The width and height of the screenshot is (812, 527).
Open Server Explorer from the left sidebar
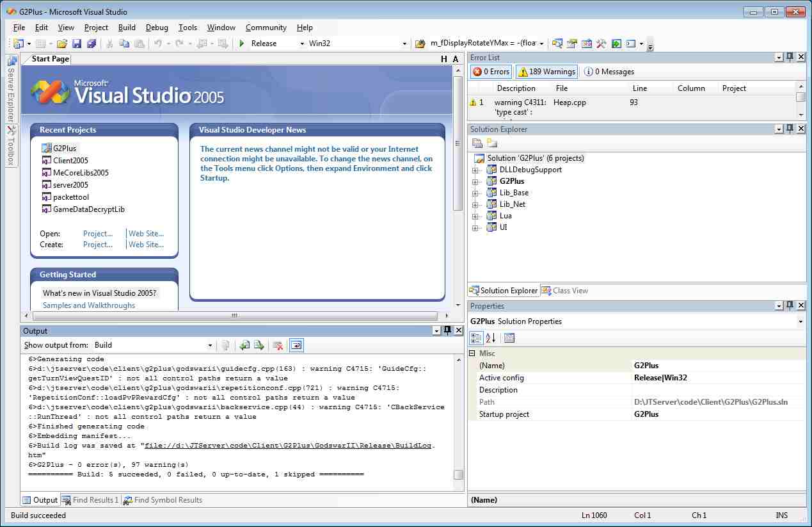[12, 90]
